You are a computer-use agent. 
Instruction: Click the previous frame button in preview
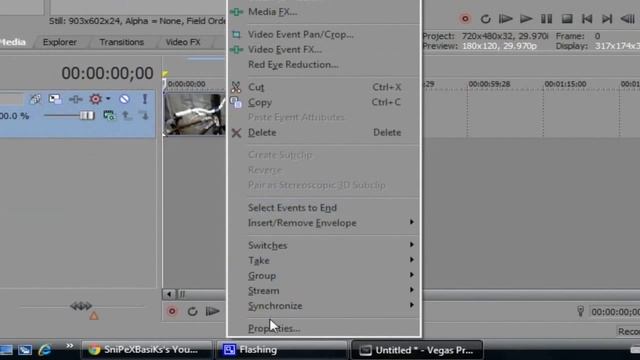coord(627,18)
